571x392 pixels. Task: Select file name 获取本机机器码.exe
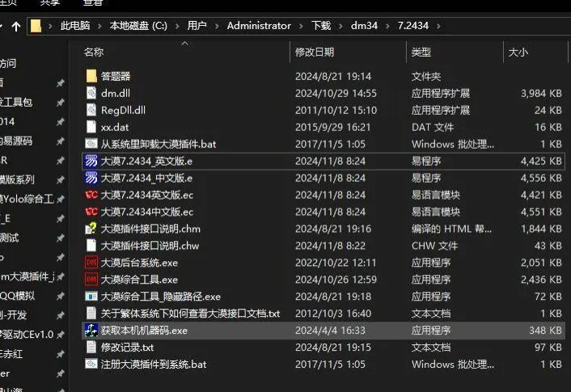(144, 330)
